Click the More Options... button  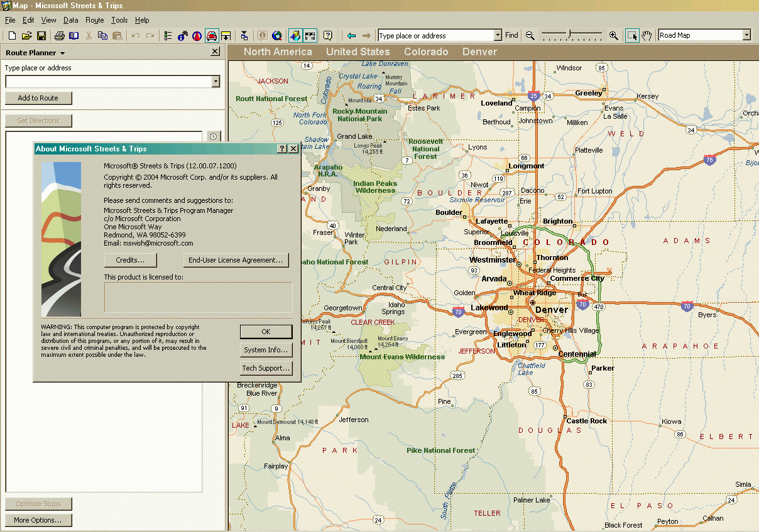pos(38,520)
